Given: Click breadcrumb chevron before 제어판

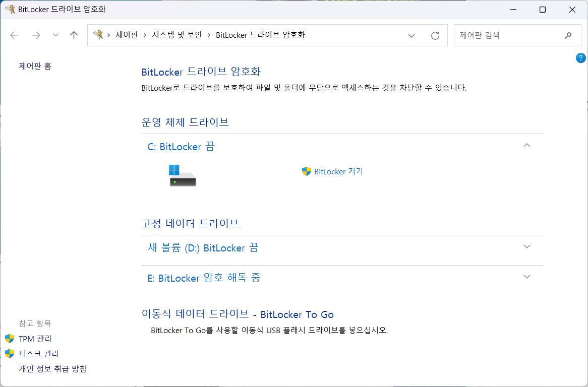Looking at the screenshot, I should coord(109,35).
